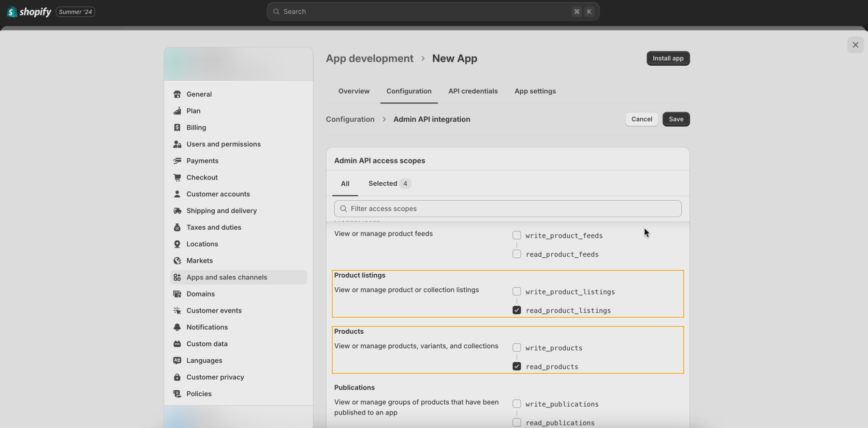Image resolution: width=868 pixels, height=428 pixels.
Task: Click the Custom data briefcase icon
Action: tap(177, 344)
